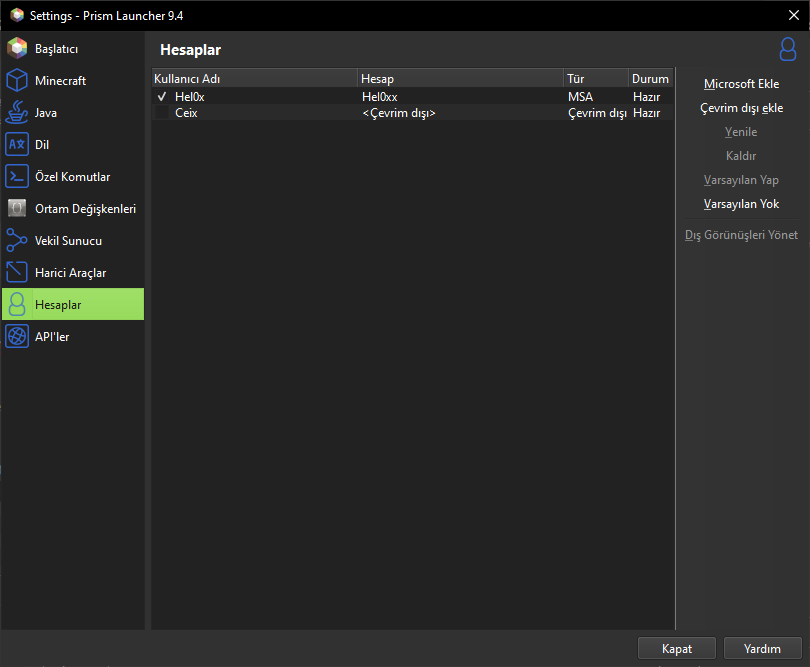810x667 pixels.
Task: Sort by the Kullanıcı Adı column header
Action: (255, 79)
